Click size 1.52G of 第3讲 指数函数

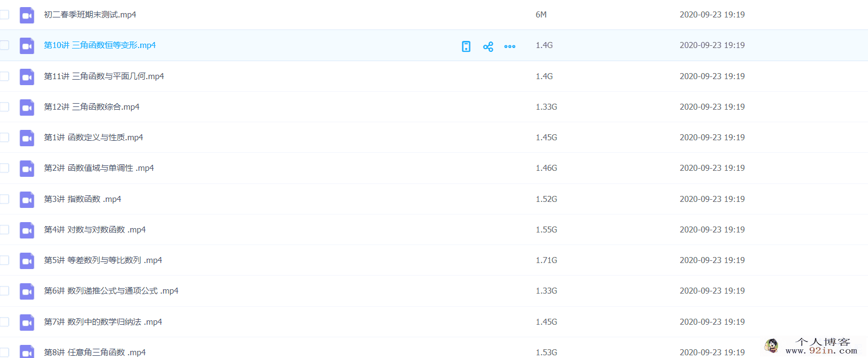click(x=546, y=199)
